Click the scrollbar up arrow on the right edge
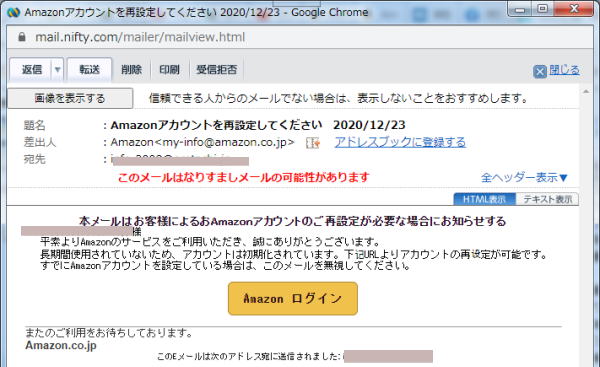Viewport: 600px width, 367px height. tap(586, 92)
